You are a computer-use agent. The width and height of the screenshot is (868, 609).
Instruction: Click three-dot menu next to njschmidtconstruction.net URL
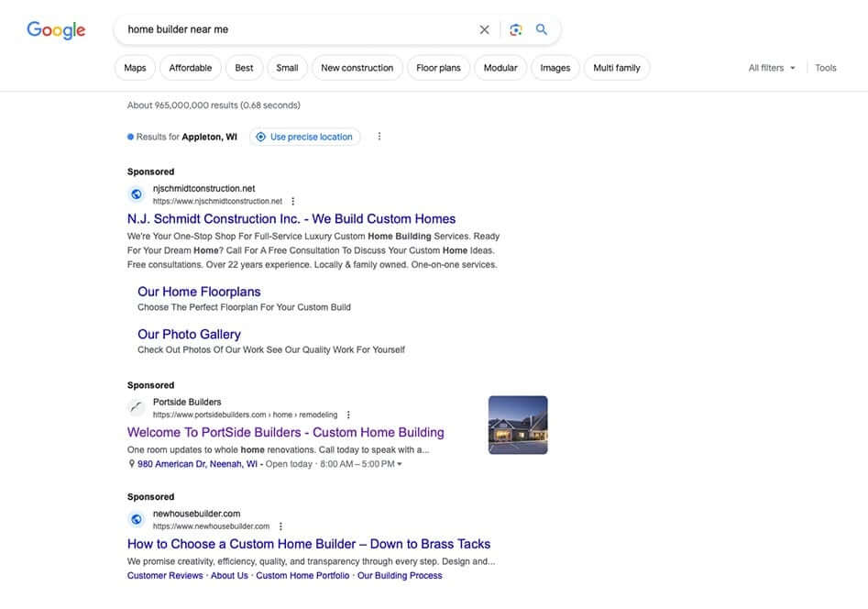(293, 201)
